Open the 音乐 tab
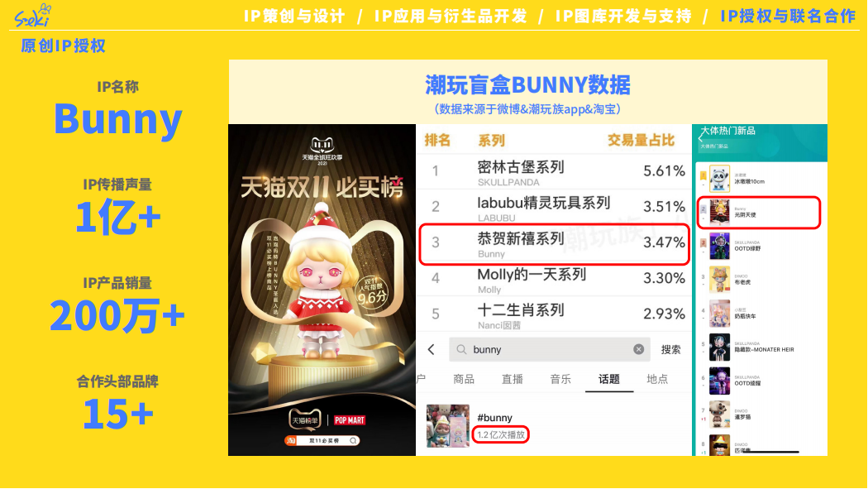This screenshot has height=489, width=868. tap(560, 379)
